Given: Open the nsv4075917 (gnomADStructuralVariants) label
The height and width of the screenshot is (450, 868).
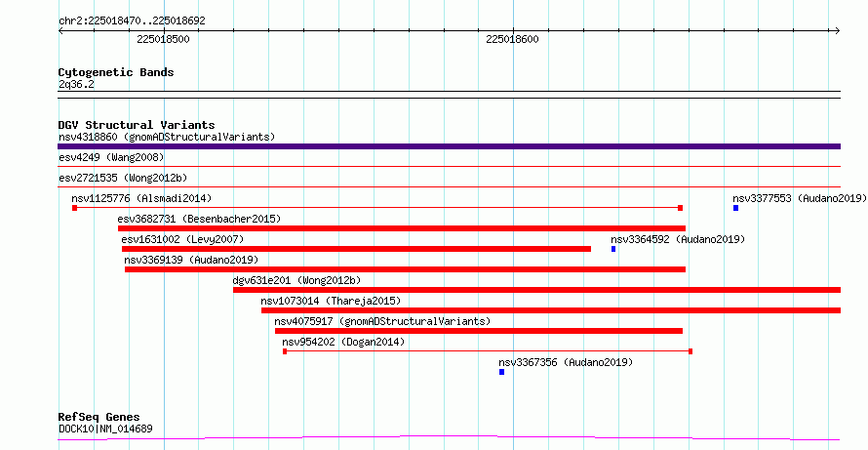Looking at the screenshot, I should click(382, 321).
